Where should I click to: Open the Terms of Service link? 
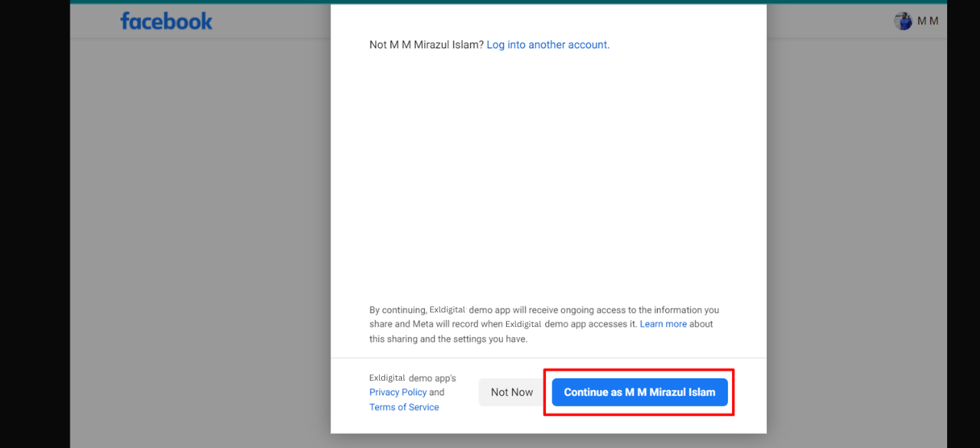(404, 407)
